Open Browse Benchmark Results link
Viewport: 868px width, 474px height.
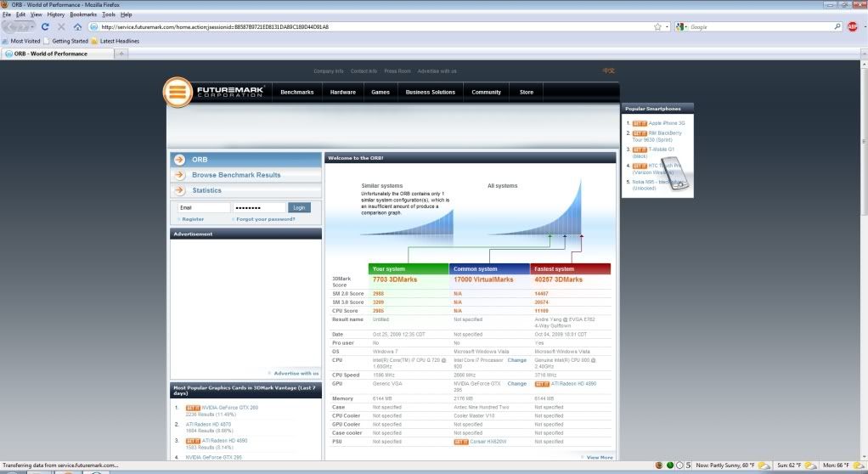coord(236,175)
